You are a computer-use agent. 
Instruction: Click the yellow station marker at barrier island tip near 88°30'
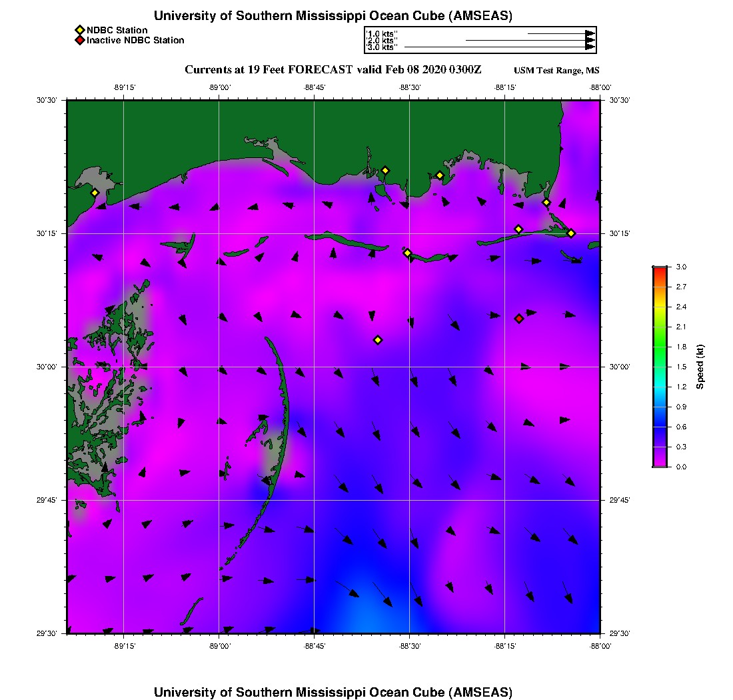tap(407, 253)
